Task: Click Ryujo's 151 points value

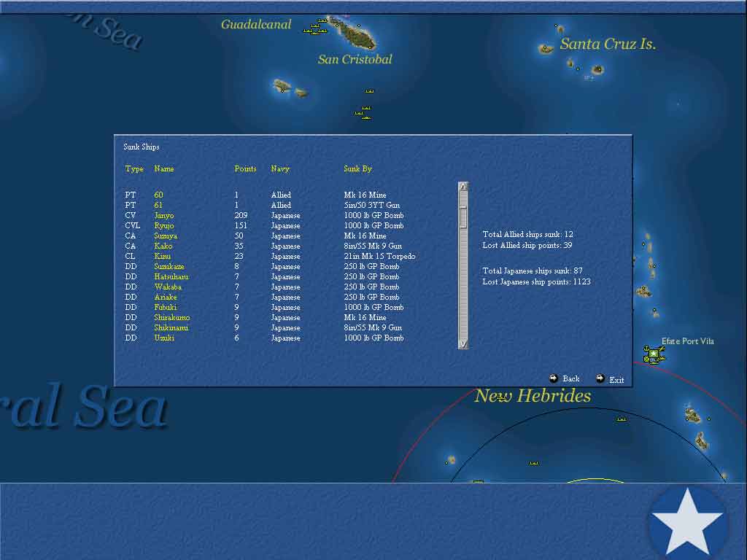Action: (x=241, y=226)
